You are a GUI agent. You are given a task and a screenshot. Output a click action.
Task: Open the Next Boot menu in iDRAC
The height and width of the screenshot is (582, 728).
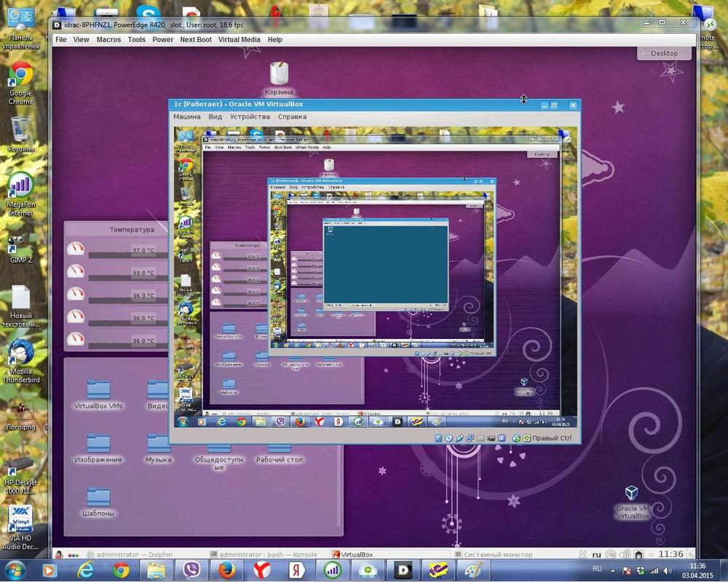[195, 39]
